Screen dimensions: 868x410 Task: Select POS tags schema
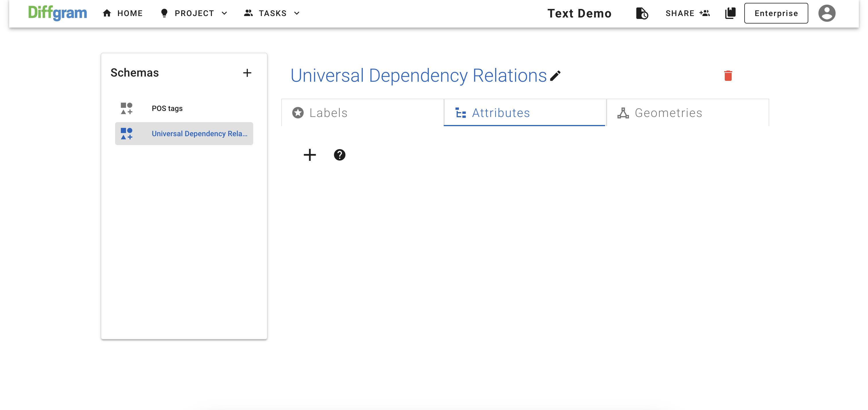pyautogui.click(x=167, y=108)
